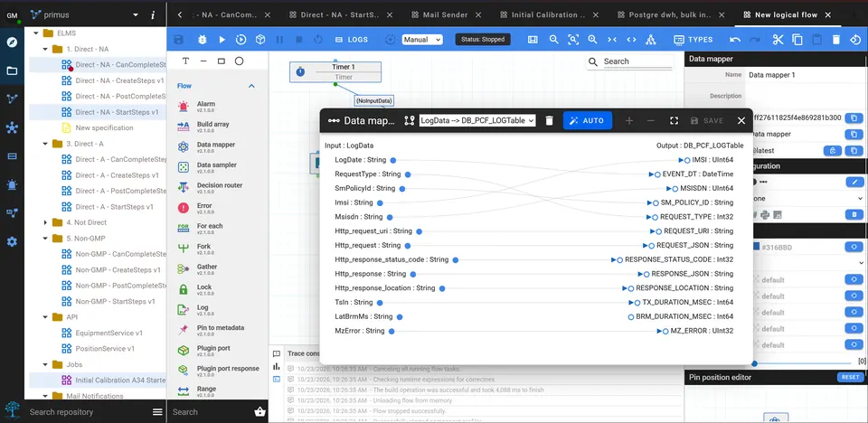The image size is (868, 423).
Task: Select the rectangle shape tool
Action: 221,61
